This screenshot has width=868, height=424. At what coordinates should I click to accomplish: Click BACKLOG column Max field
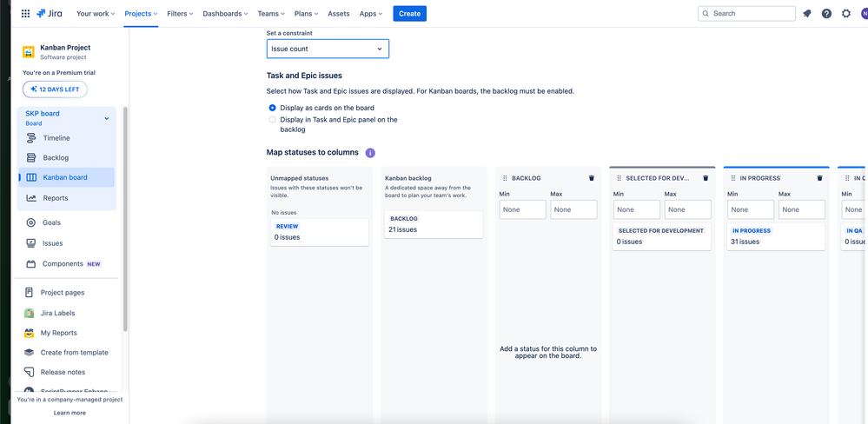573,209
